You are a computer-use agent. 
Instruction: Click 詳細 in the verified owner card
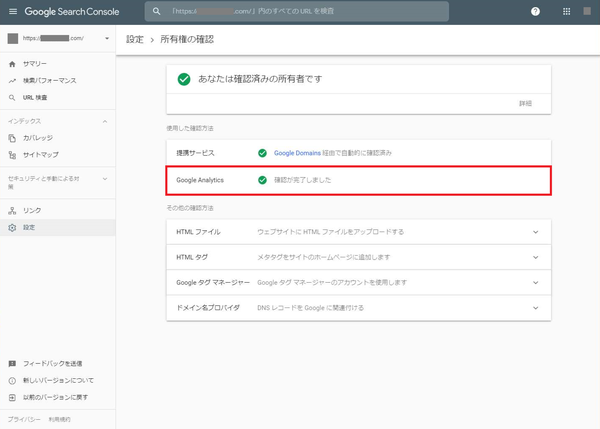coord(525,104)
